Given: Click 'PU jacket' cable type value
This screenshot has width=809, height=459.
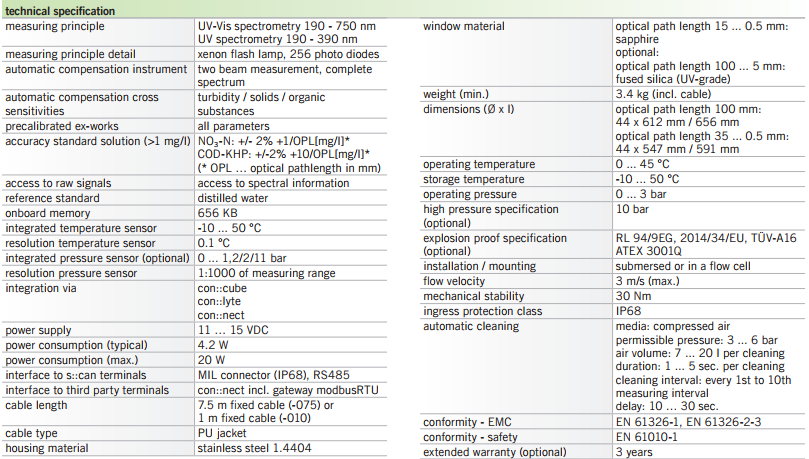Looking at the screenshot, I should pos(222,433).
